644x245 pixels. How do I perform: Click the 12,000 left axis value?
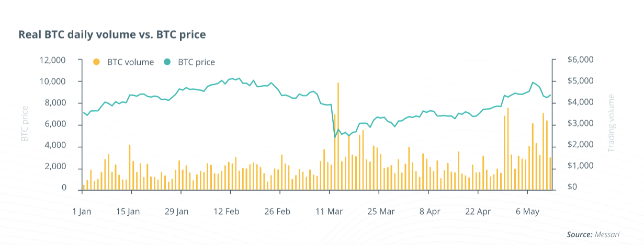click(x=52, y=60)
